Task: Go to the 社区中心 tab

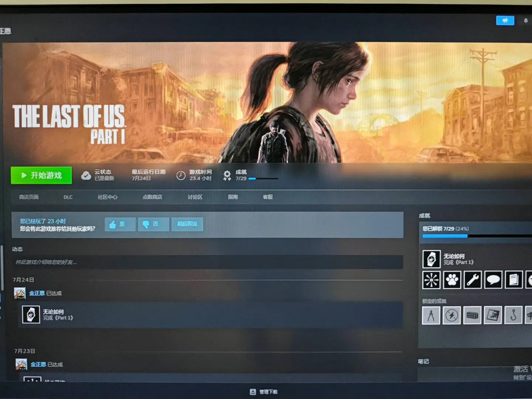Action: 108,197
